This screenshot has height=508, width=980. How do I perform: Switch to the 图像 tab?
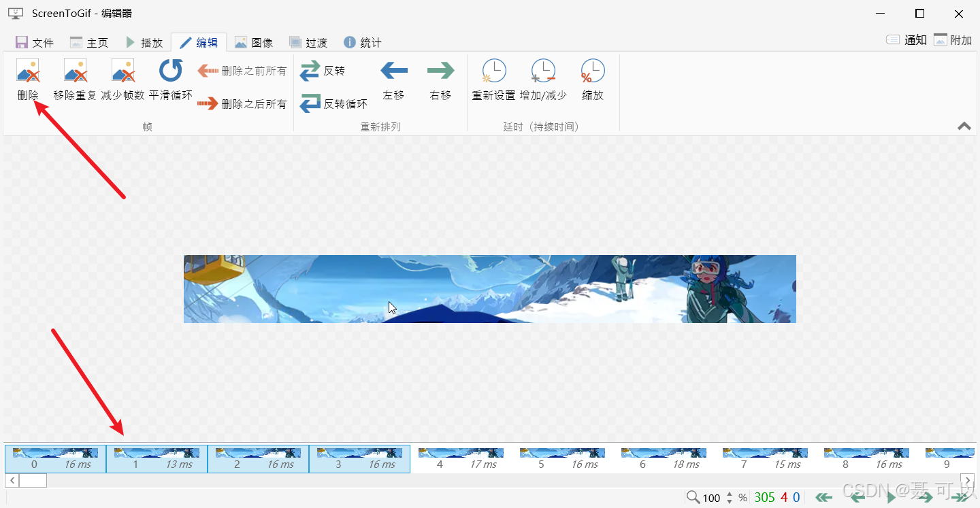[254, 42]
